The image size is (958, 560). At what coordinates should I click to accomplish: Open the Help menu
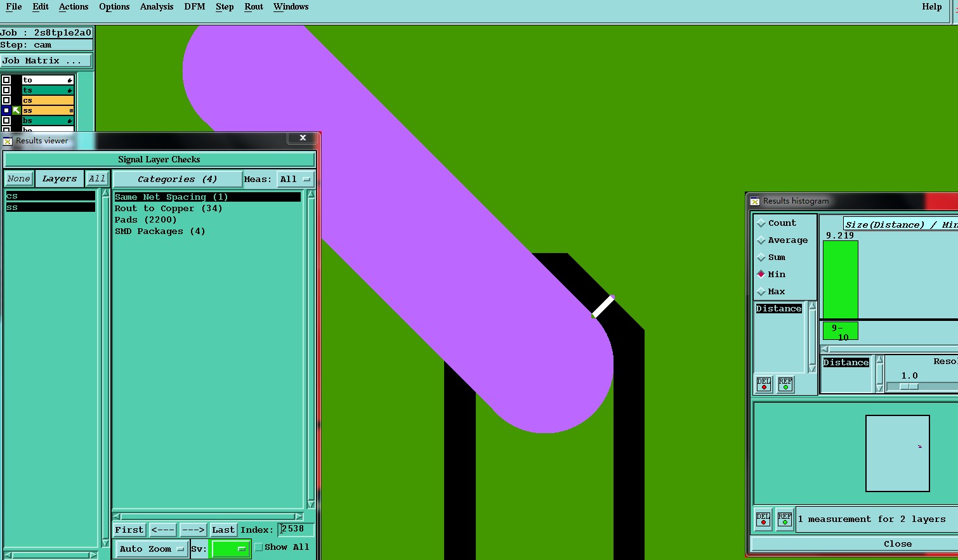point(932,6)
